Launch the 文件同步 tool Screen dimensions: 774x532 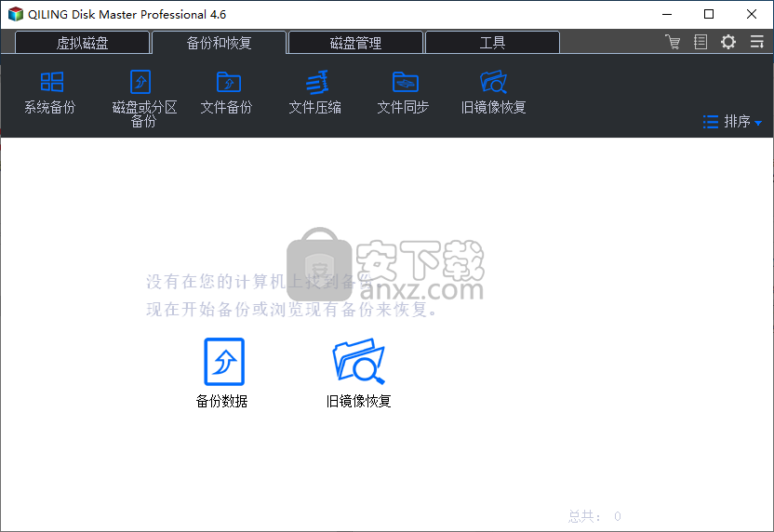pyautogui.click(x=404, y=93)
